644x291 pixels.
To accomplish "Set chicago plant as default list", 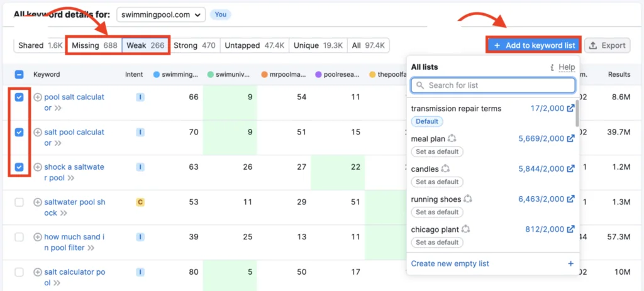I will point(438,243).
